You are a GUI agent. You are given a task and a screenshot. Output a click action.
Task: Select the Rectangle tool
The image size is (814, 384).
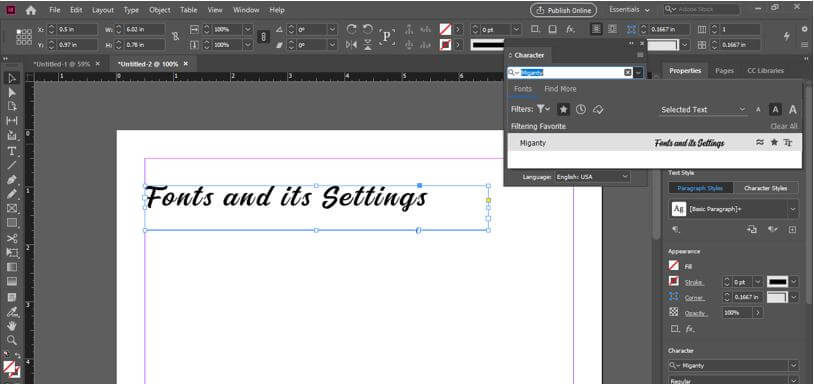[x=12, y=223]
